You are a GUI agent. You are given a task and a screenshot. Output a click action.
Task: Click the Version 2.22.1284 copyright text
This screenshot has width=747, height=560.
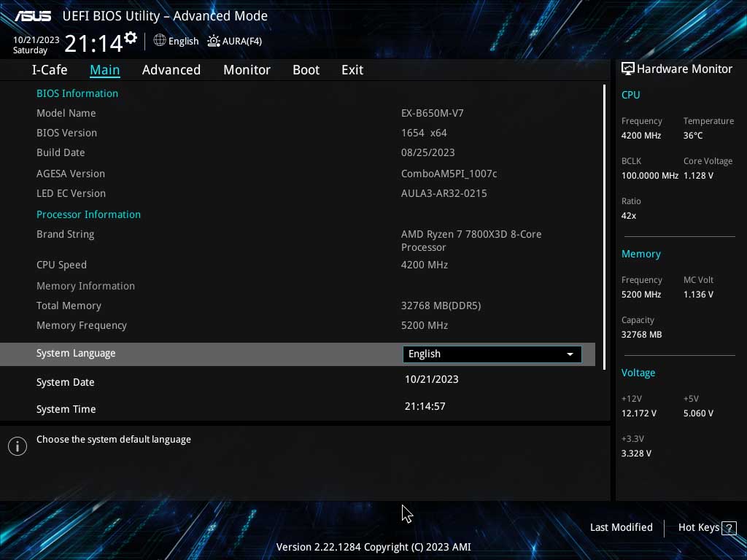tap(373, 547)
